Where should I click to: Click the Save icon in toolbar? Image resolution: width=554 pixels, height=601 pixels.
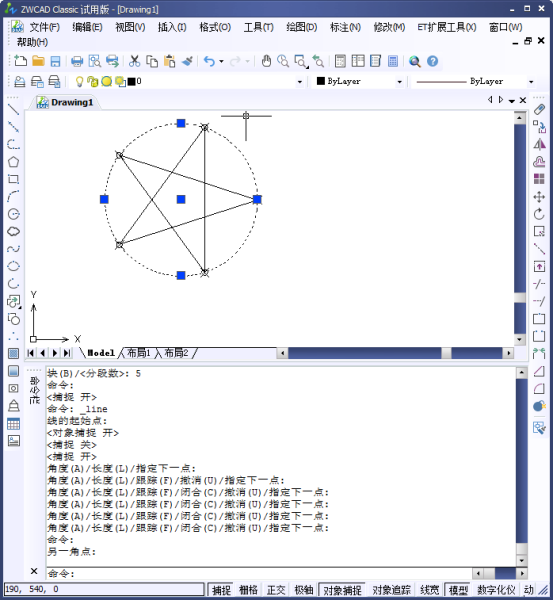tap(56, 61)
